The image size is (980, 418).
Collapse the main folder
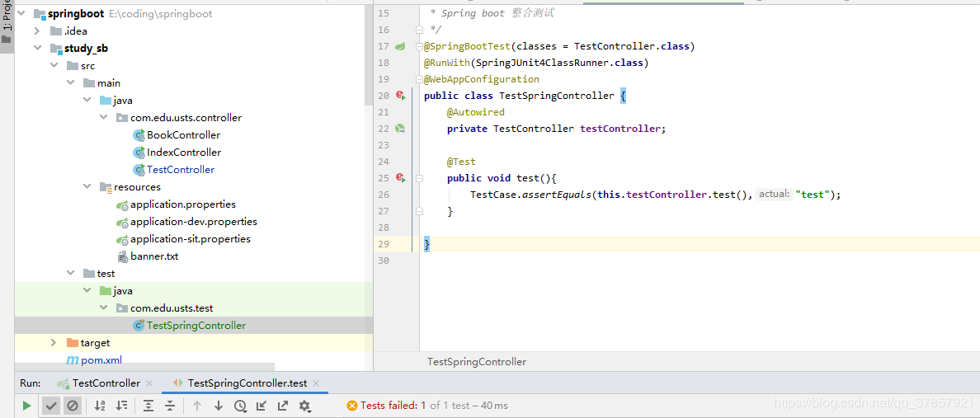click(x=70, y=83)
